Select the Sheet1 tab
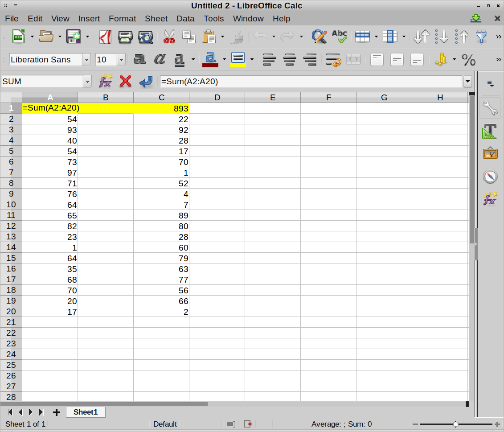 pyautogui.click(x=86, y=412)
